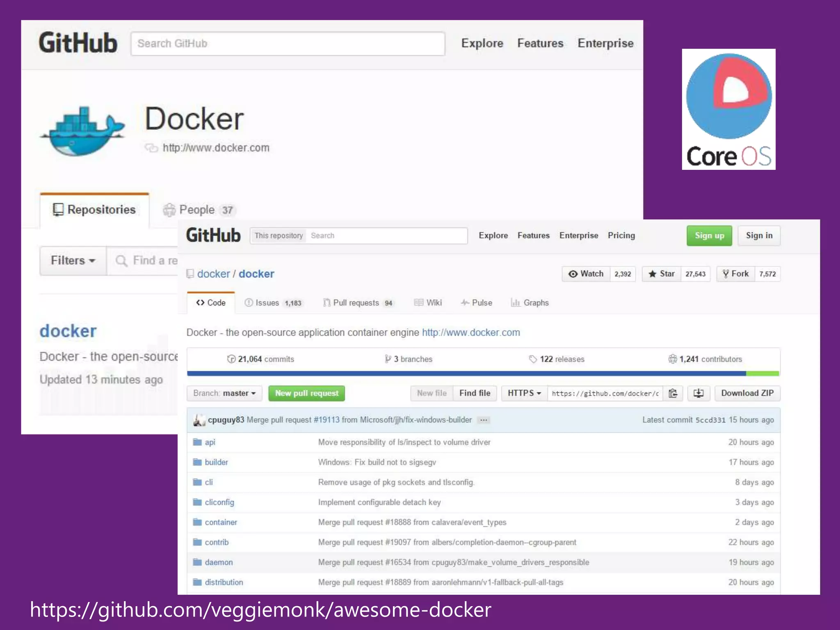The height and width of the screenshot is (630, 840).
Task: Click the GitHub logo in the front repository window
Action: pos(213,235)
